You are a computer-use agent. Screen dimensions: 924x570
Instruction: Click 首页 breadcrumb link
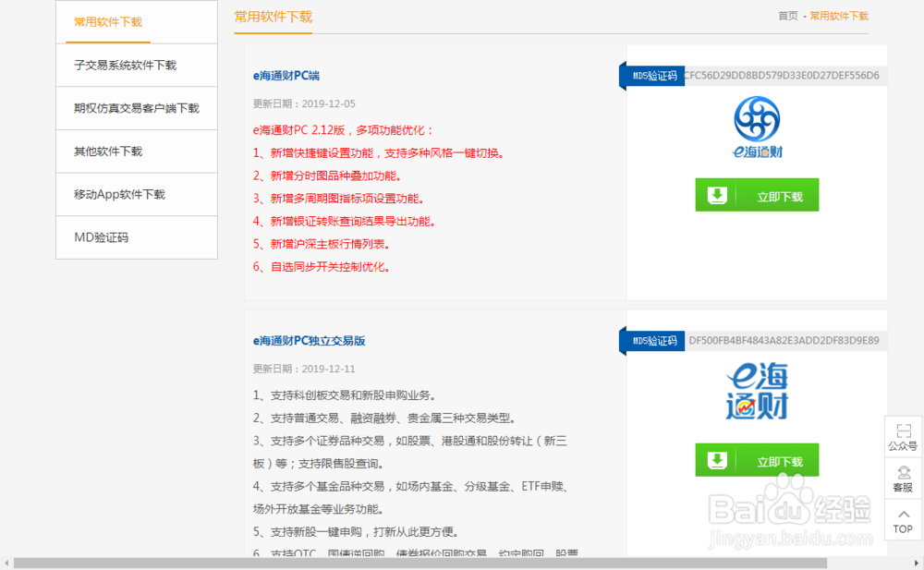click(787, 16)
